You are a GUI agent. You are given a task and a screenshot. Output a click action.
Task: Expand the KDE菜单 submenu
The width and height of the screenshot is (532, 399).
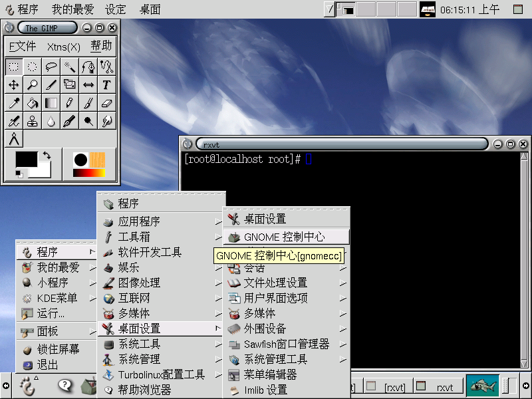57,298
